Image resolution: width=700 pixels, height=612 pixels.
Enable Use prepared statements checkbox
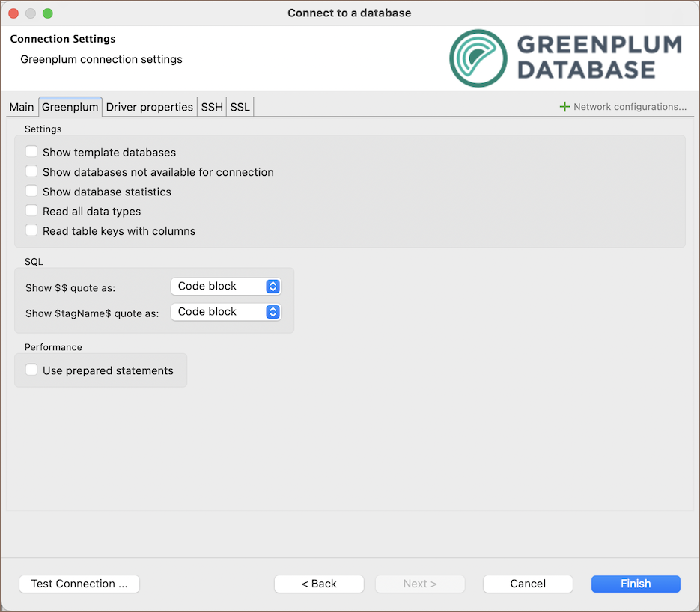tap(31, 370)
